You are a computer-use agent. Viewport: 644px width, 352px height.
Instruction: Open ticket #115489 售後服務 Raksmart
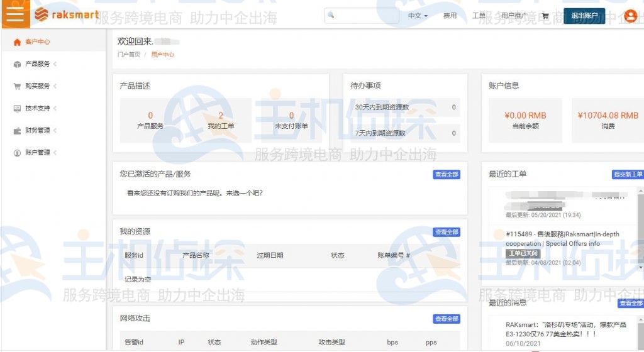562,239
